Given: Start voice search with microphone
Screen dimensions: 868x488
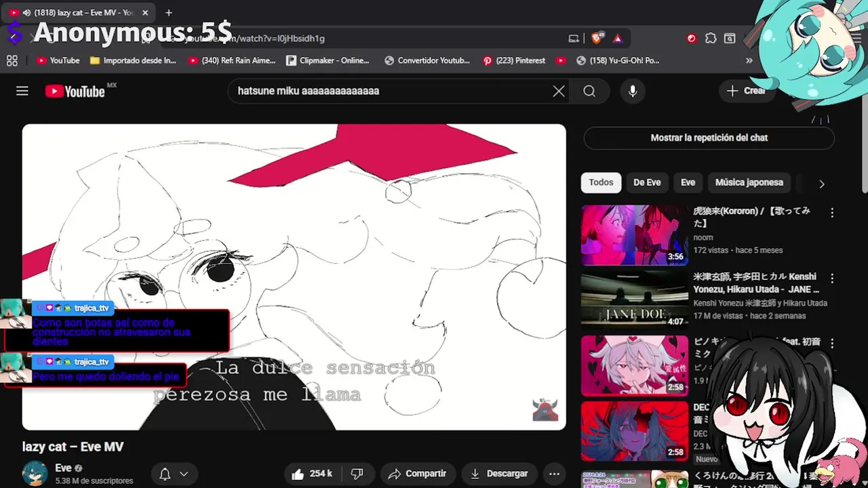Looking at the screenshot, I should pyautogui.click(x=633, y=91).
